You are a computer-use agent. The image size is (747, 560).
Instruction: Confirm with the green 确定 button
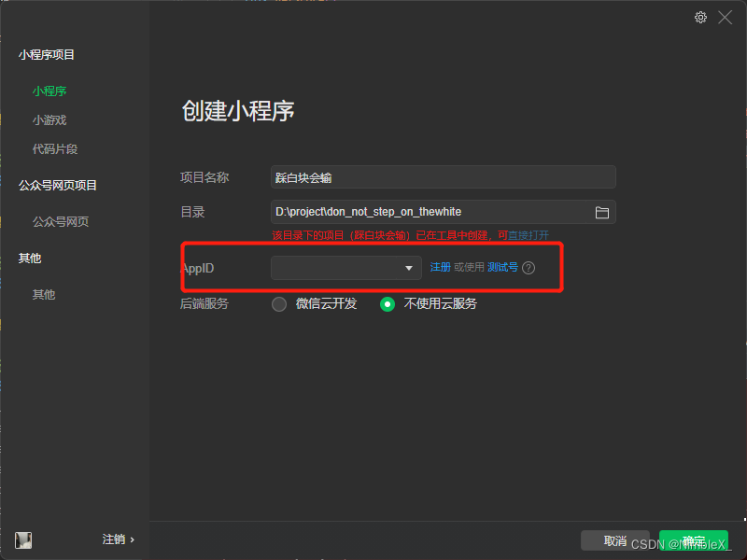(x=693, y=540)
